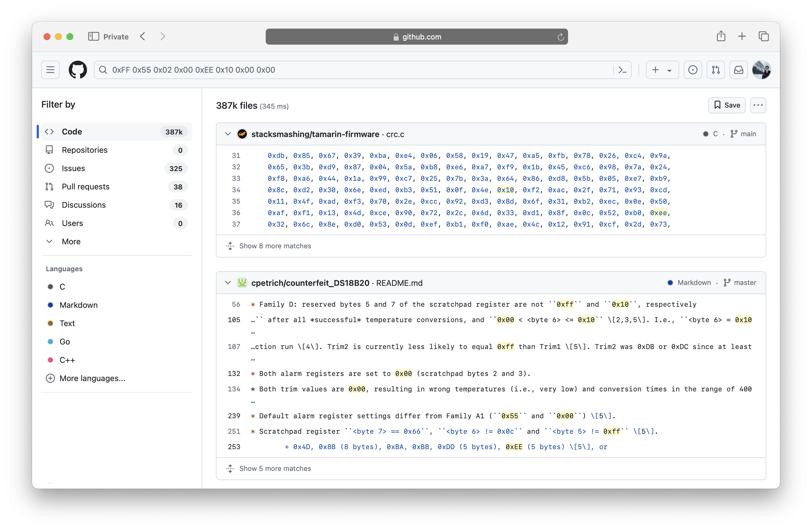Viewport: 812px width, 531px height.
Task: Collapse the tamarin-firmware crc.c result
Action: [x=228, y=134]
